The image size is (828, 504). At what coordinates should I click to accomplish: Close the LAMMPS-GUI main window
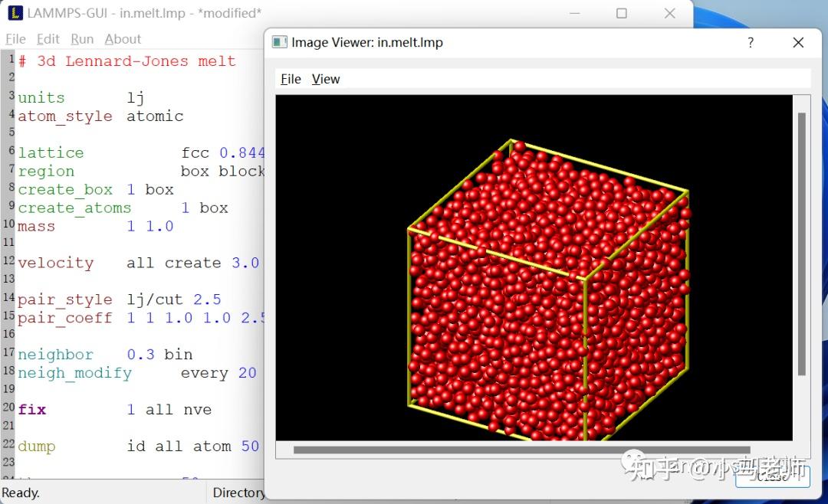(669, 13)
